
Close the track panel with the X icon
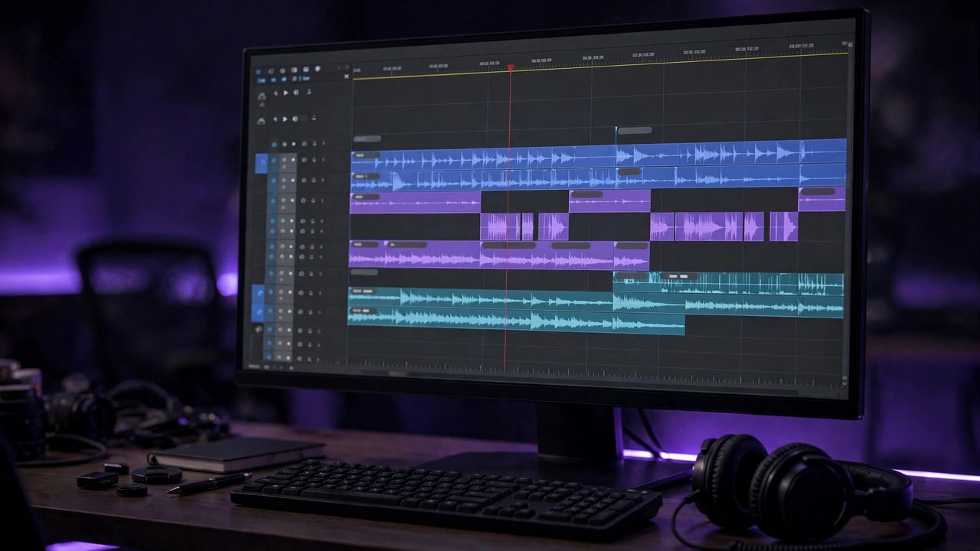347,77
